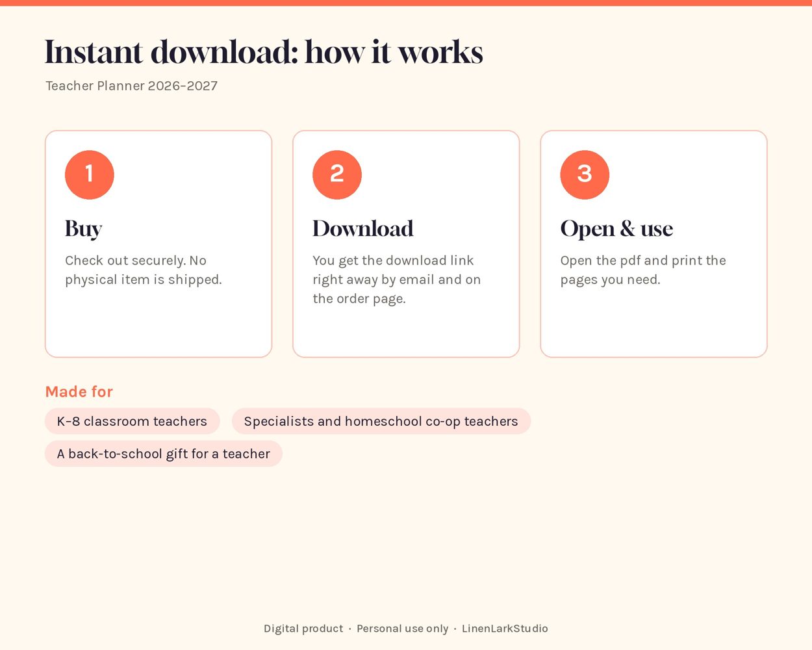Click the Personal use only footer text
Viewport: 812px width, 650px height.
point(403,629)
